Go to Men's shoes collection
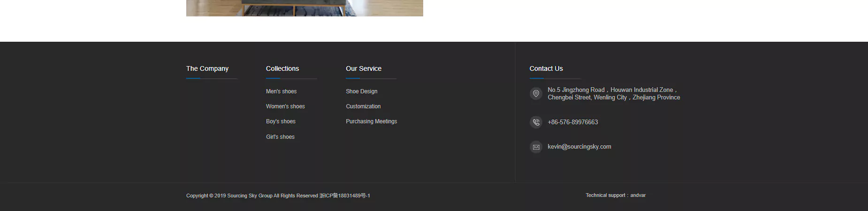The width and height of the screenshot is (868, 211). (x=281, y=91)
